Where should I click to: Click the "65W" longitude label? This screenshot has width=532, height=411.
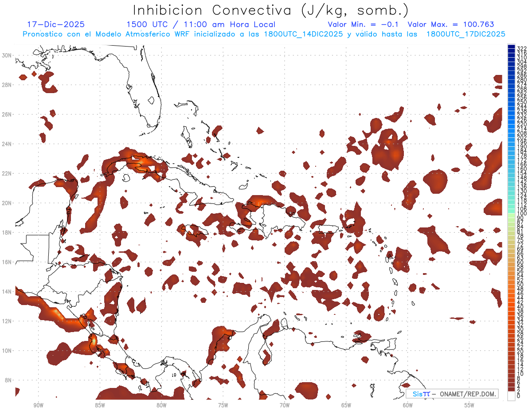pyautogui.click(x=346, y=405)
